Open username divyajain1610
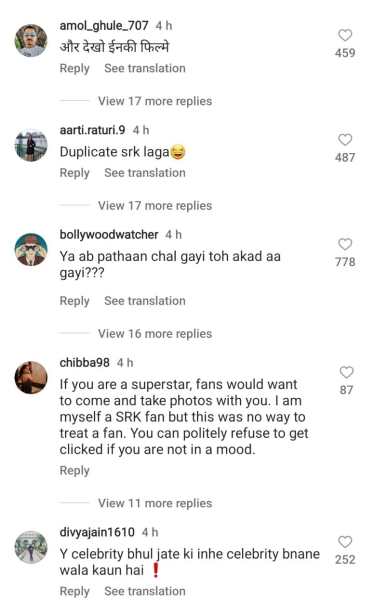374x616 pixels. coord(97,532)
